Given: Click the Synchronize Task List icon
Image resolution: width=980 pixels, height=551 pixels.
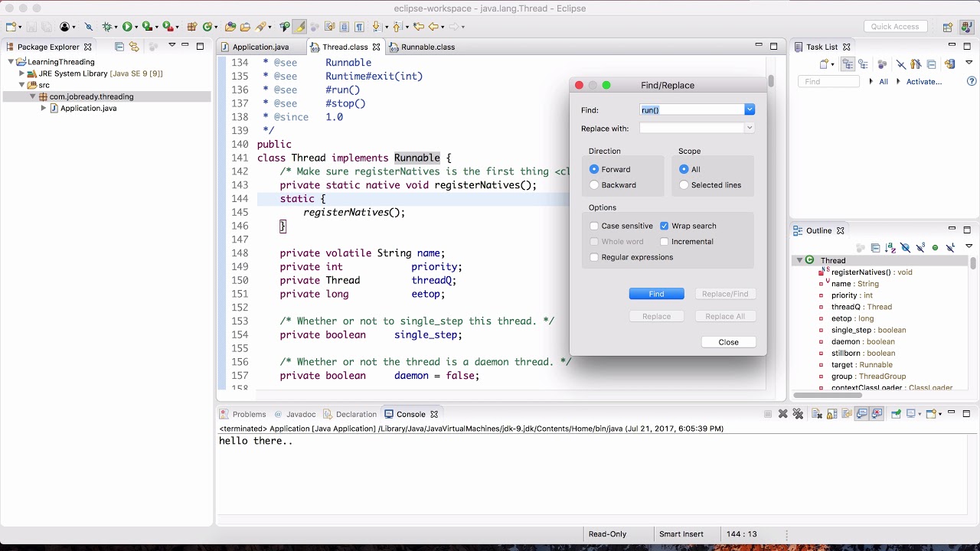Looking at the screenshot, I should click(x=949, y=64).
